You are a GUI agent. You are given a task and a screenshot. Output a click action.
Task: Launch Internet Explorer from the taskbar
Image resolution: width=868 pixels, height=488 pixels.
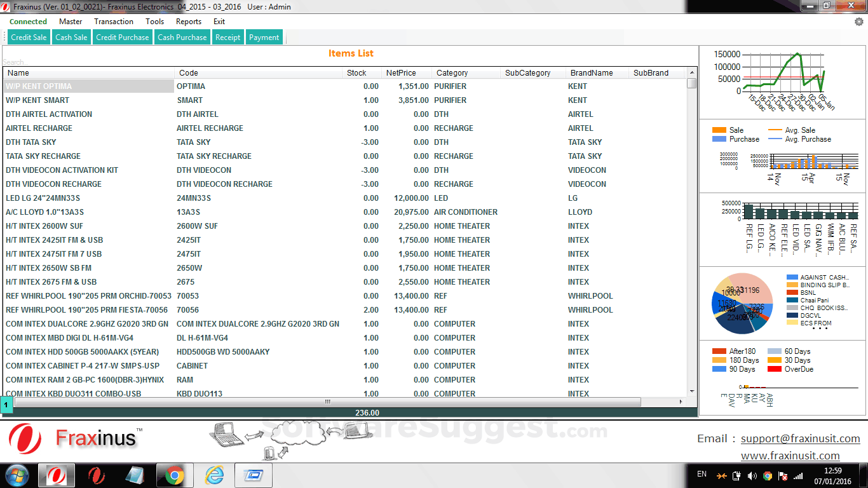pyautogui.click(x=214, y=475)
